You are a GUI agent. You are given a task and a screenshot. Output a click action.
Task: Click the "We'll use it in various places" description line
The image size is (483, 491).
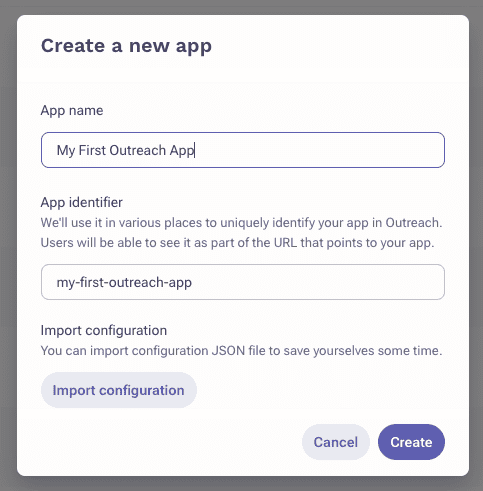click(241, 223)
